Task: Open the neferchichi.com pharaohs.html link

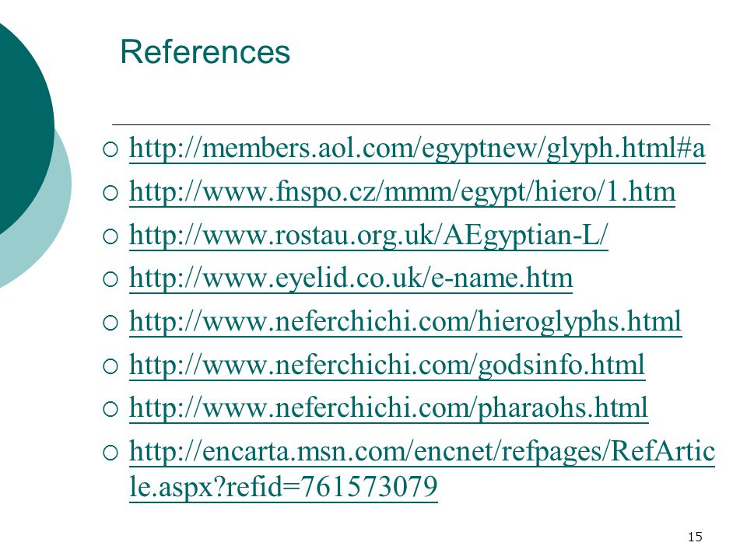Action: (x=388, y=408)
